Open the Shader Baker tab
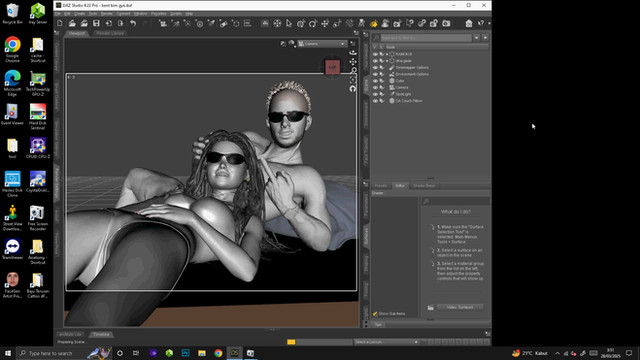 [424, 186]
